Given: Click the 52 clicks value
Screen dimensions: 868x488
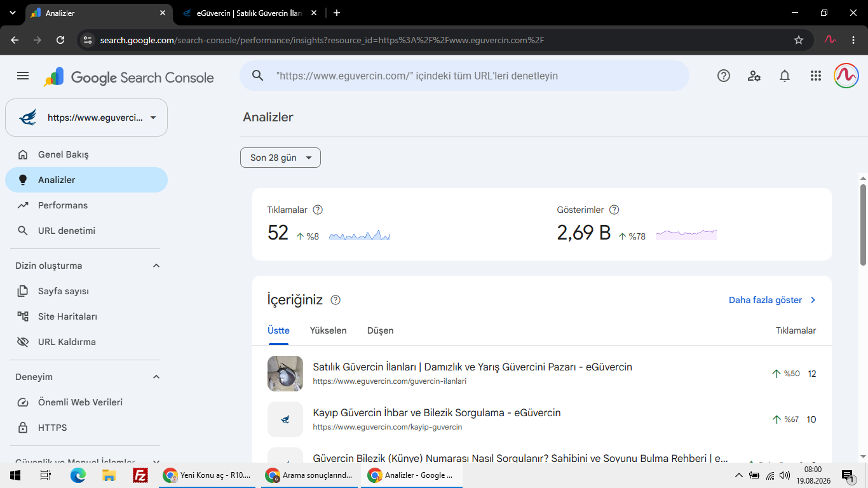Looking at the screenshot, I should [278, 233].
